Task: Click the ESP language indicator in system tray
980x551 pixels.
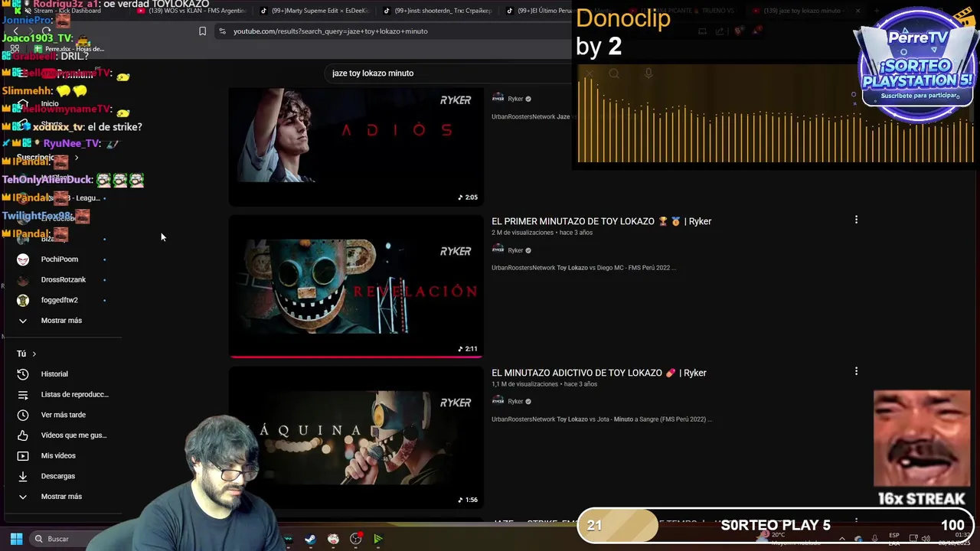Action: click(893, 539)
